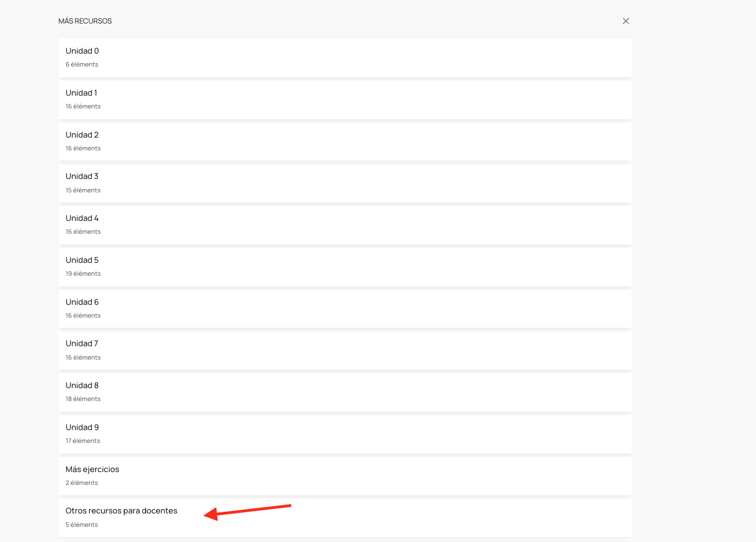Choose Unidad 5 from the list
Viewport: 756px width, 542px height.
(82, 261)
